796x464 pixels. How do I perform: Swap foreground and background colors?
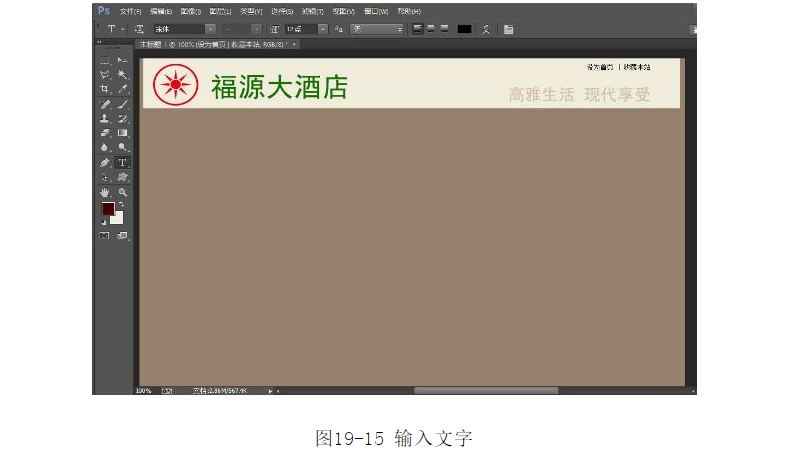121,205
